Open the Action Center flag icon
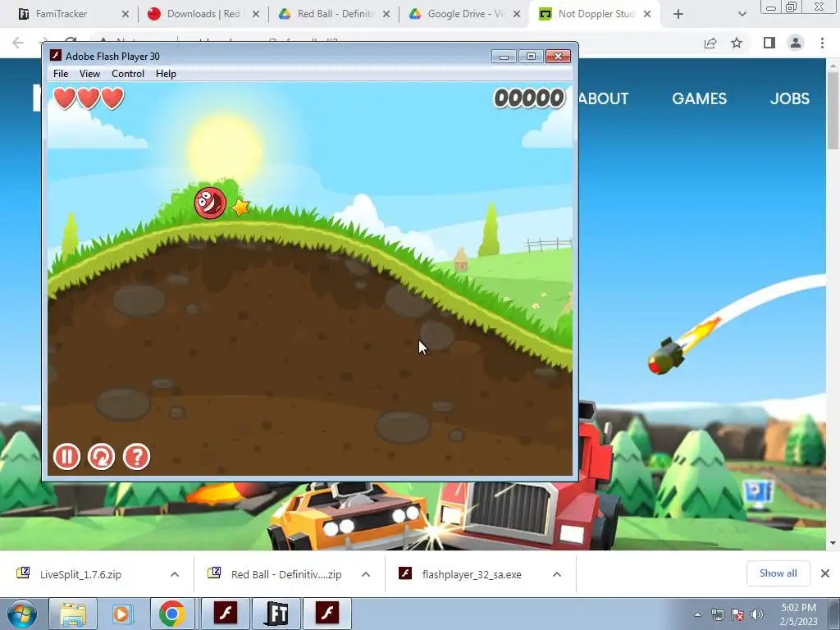Screen dimensions: 840x630 [737, 614]
